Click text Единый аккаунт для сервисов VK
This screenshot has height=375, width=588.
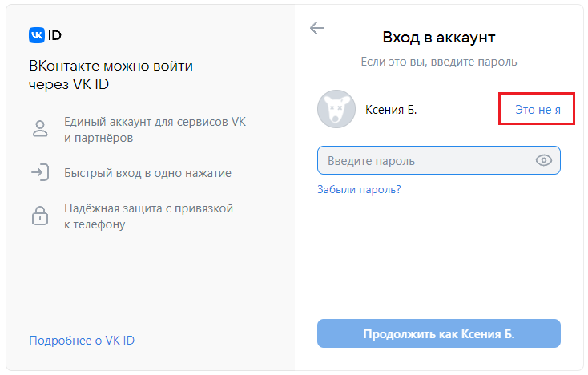[155, 122]
